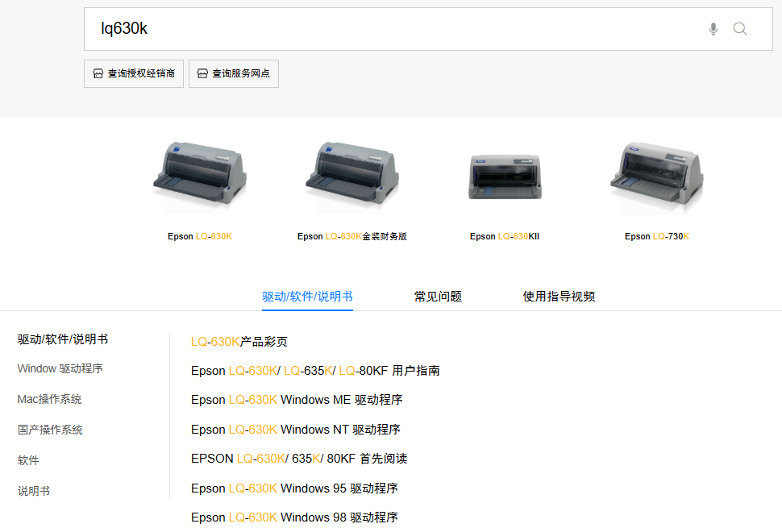Click the store icon in 查询服务网点 button
782x532 pixels.
202,74
